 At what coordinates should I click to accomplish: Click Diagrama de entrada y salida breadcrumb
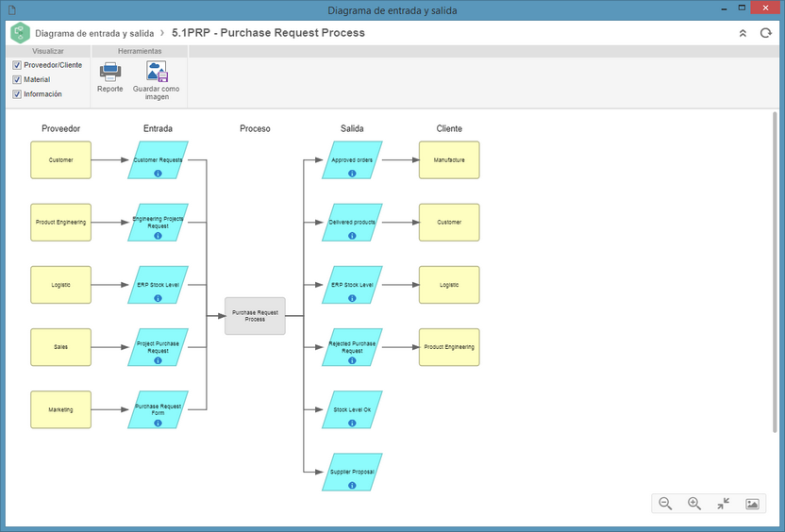pos(94,34)
